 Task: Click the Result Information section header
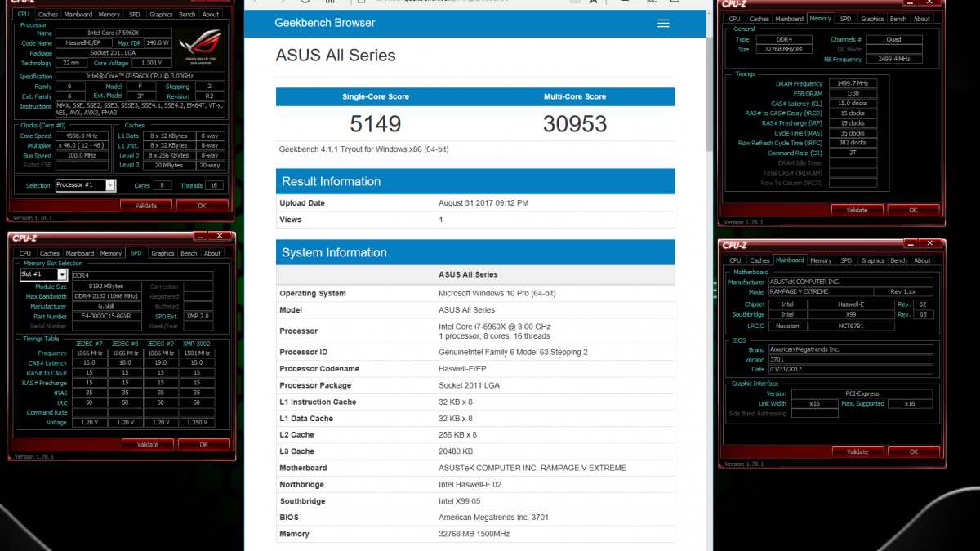[x=475, y=181]
